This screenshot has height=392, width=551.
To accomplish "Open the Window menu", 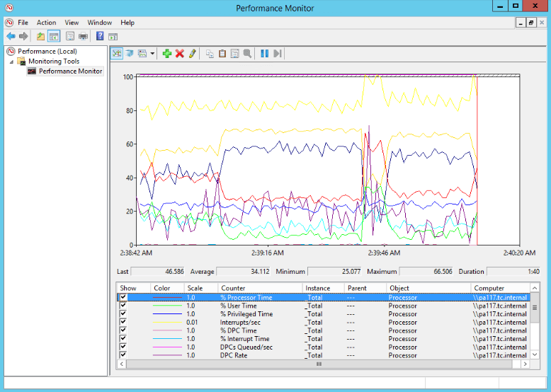I will (x=100, y=23).
